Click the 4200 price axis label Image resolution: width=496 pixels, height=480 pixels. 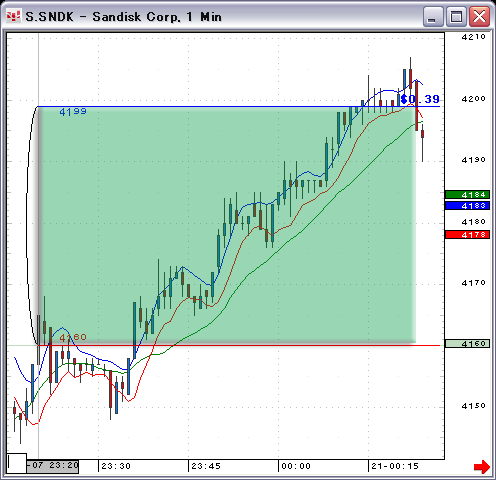[473, 99]
